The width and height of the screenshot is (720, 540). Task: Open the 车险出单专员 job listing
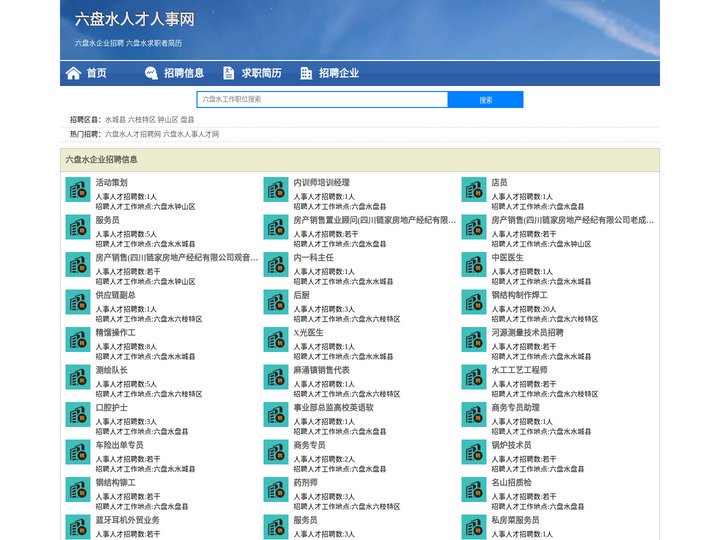[119, 445]
